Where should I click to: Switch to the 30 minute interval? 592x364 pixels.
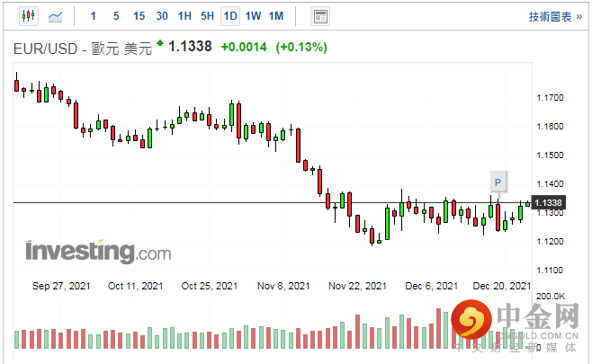tap(162, 16)
